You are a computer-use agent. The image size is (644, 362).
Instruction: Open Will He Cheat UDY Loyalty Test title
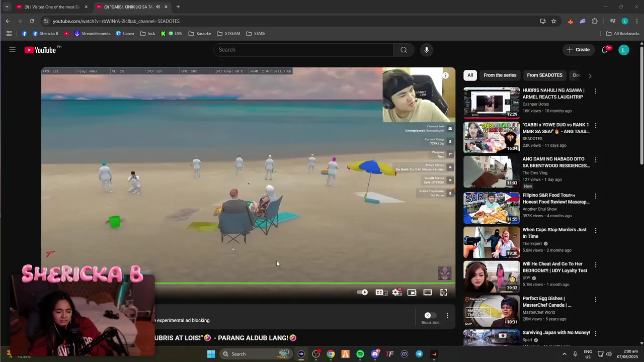(x=555, y=267)
